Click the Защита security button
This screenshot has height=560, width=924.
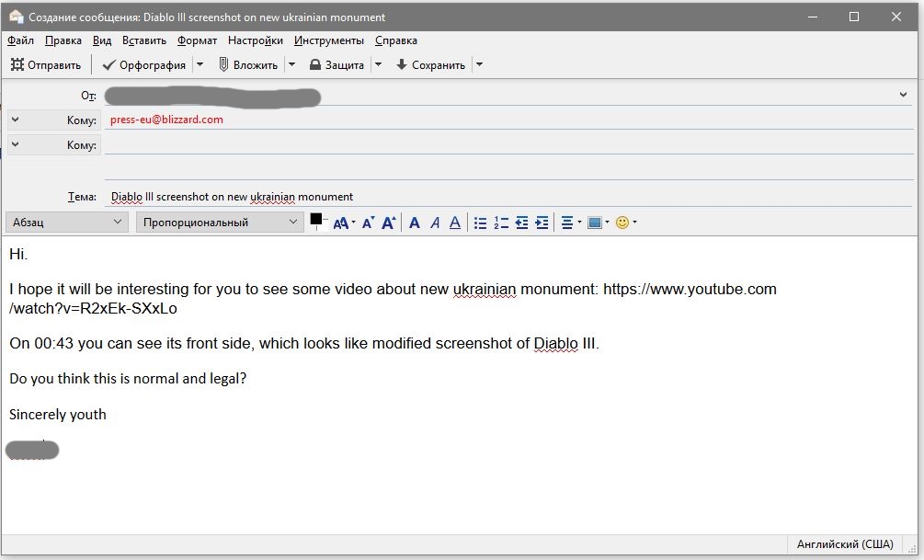pyautogui.click(x=337, y=65)
